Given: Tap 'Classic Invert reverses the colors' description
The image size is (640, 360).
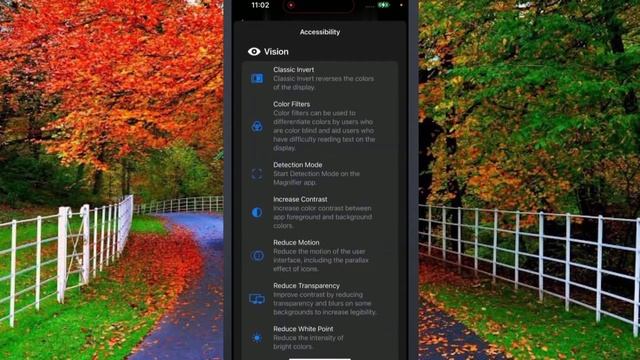Looking at the screenshot, I should pyautogui.click(x=323, y=83).
